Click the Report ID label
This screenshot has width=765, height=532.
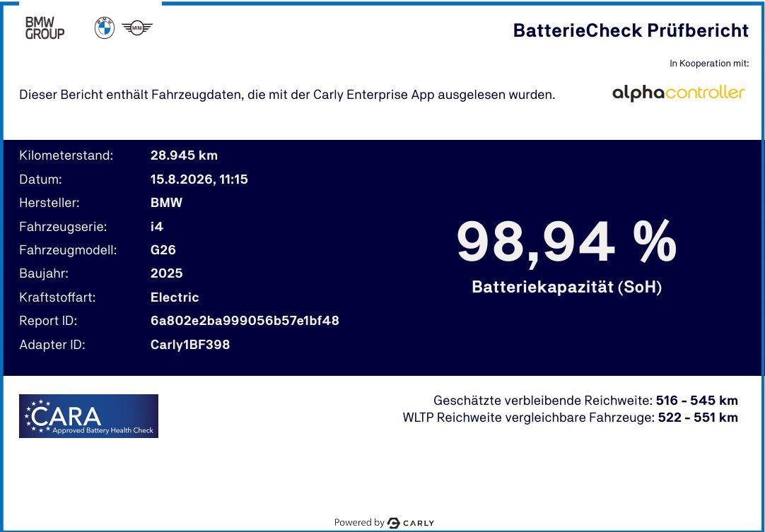point(48,321)
